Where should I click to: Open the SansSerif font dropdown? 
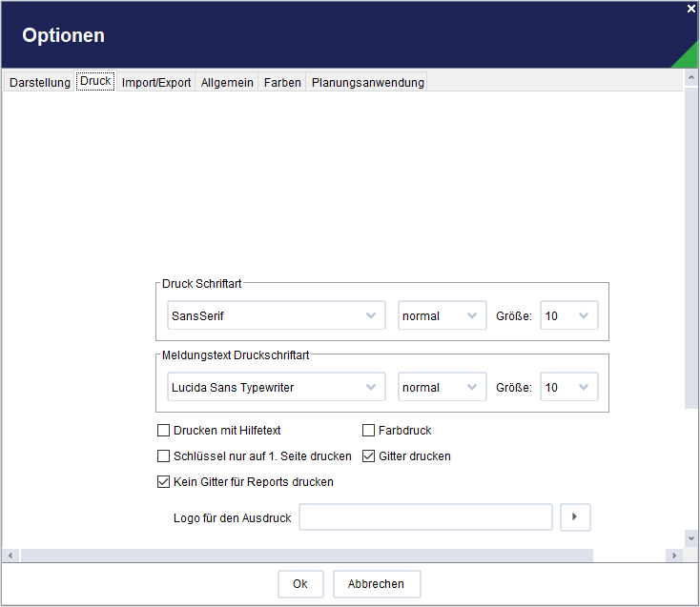pyautogui.click(x=276, y=315)
